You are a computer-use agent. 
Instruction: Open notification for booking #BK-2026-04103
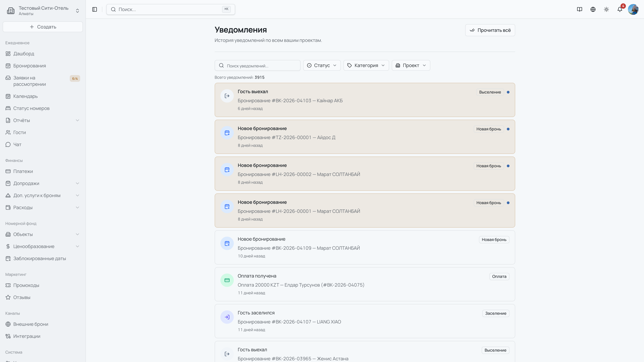[x=365, y=100]
